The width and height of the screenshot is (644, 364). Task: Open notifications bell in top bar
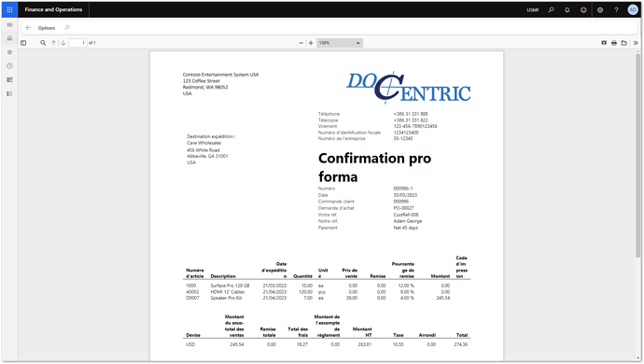(567, 10)
